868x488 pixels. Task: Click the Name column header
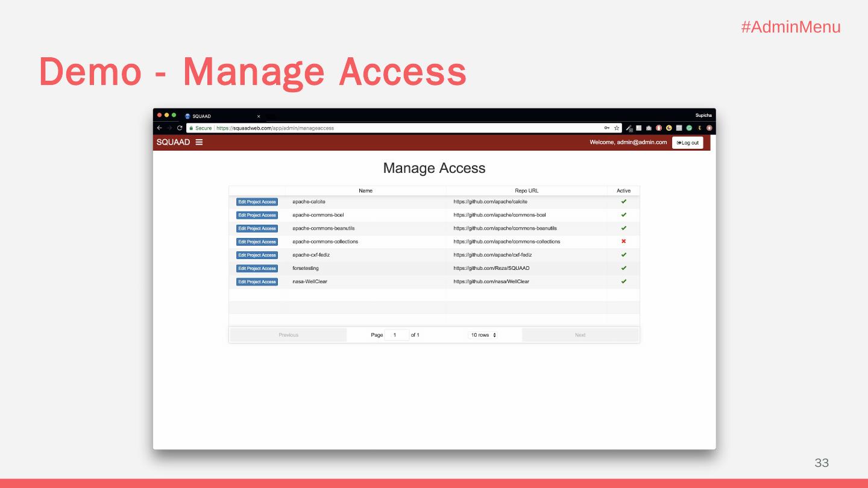pos(366,191)
